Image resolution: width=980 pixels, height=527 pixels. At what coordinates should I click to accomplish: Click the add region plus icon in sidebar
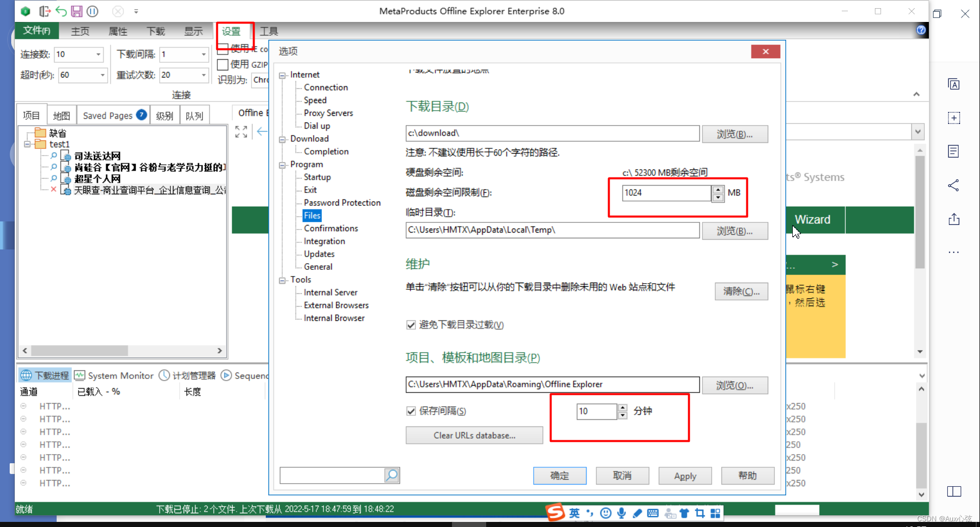pos(954,118)
